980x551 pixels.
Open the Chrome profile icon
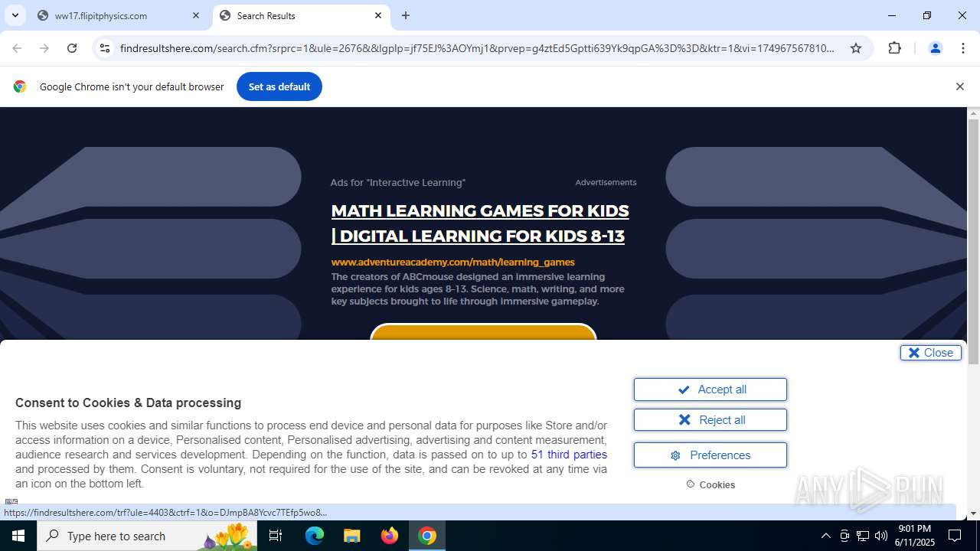coord(935,48)
